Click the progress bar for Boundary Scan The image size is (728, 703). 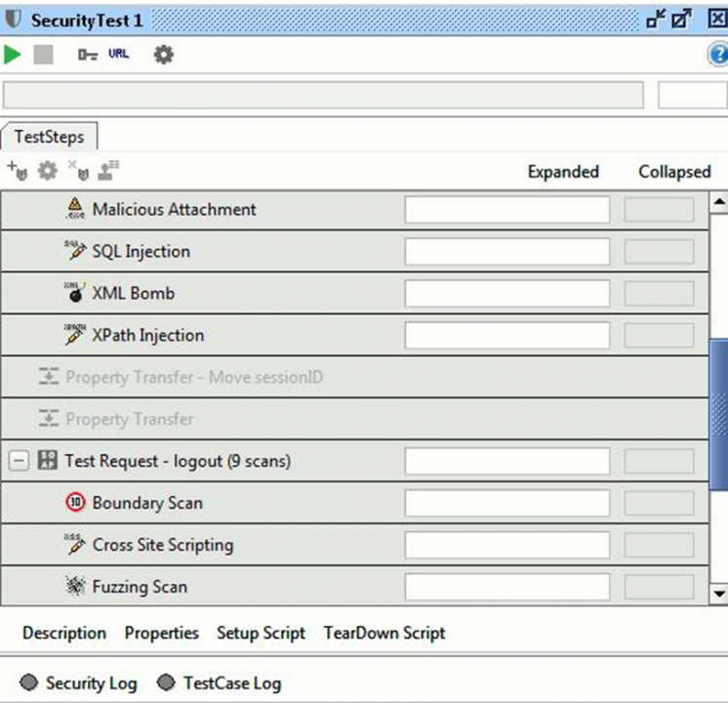[x=506, y=503]
